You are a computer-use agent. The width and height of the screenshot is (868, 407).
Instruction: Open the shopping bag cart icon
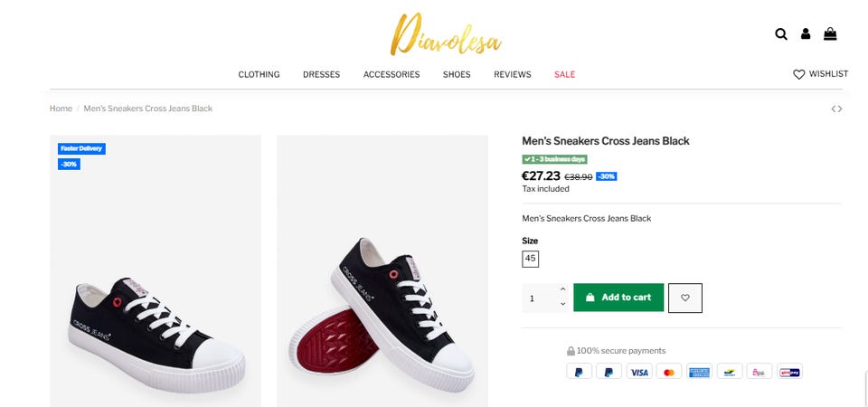[830, 34]
